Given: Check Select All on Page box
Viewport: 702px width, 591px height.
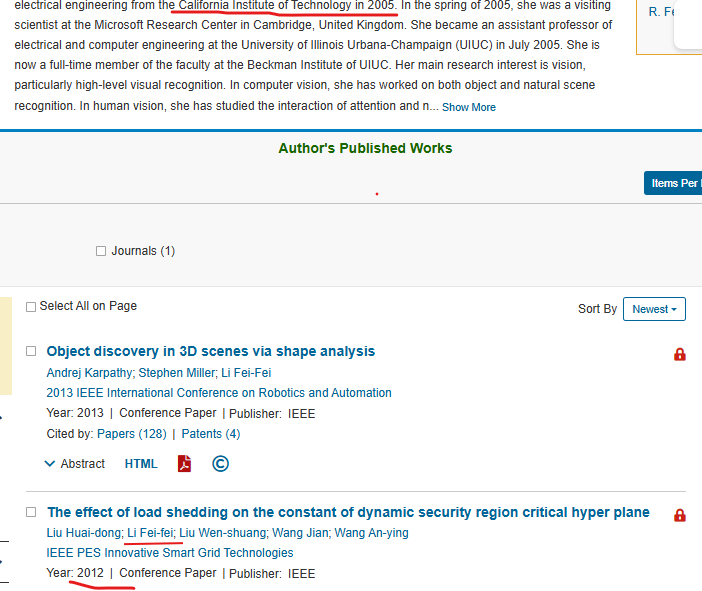Looking at the screenshot, I should 31,307.
